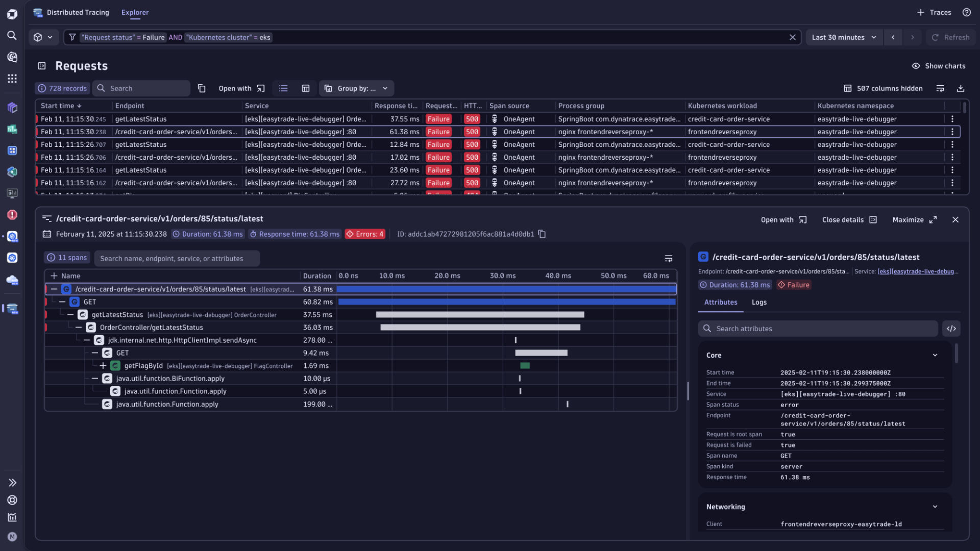980x551 pixels.
Task: Click the 11 spans badge
Action: coord(67,258)
